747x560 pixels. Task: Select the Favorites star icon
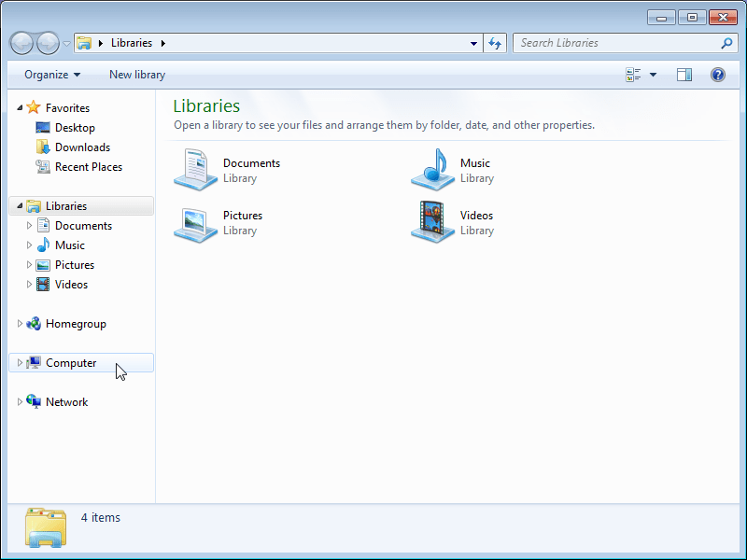[34, 107]
